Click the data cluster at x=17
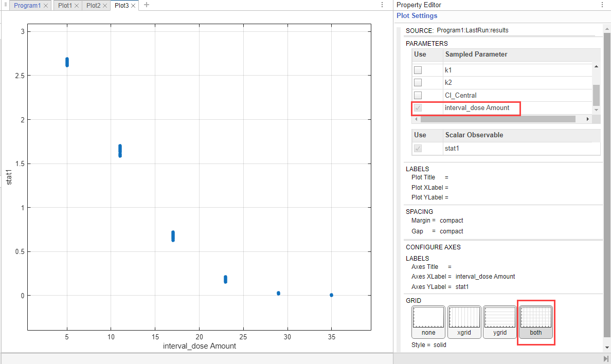Screen dimensions: 611x364 pyautogui.click(x=173, y=236)
